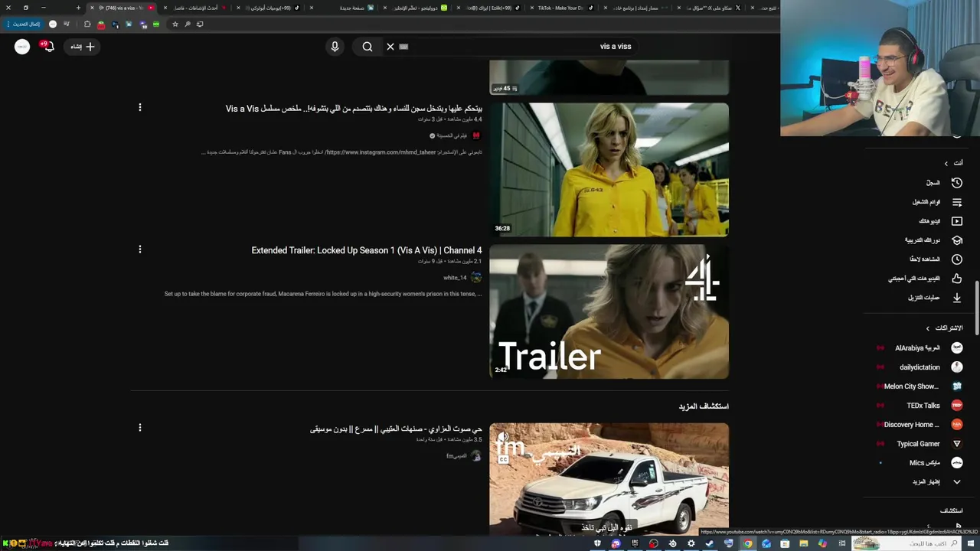Open File Explorer from the taskbar
980x551 pixels.
click(x=804, y=543)
